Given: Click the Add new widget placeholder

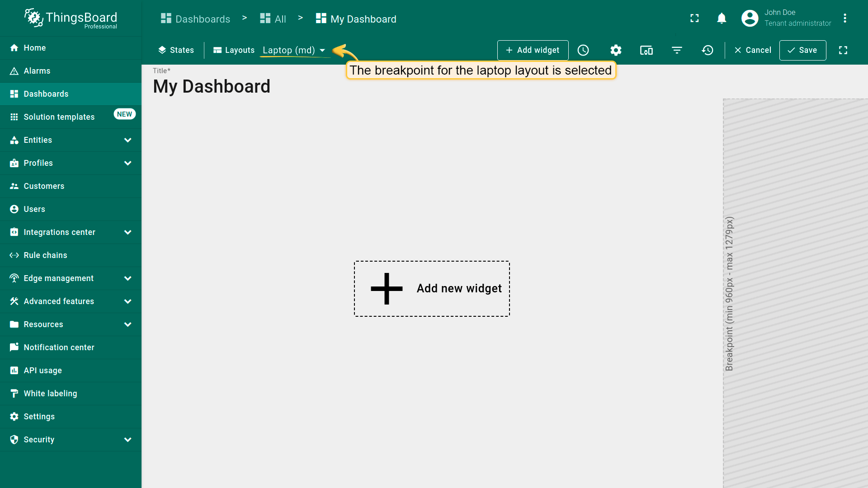Looking at the screenshot, I should (x=432, y=289).
